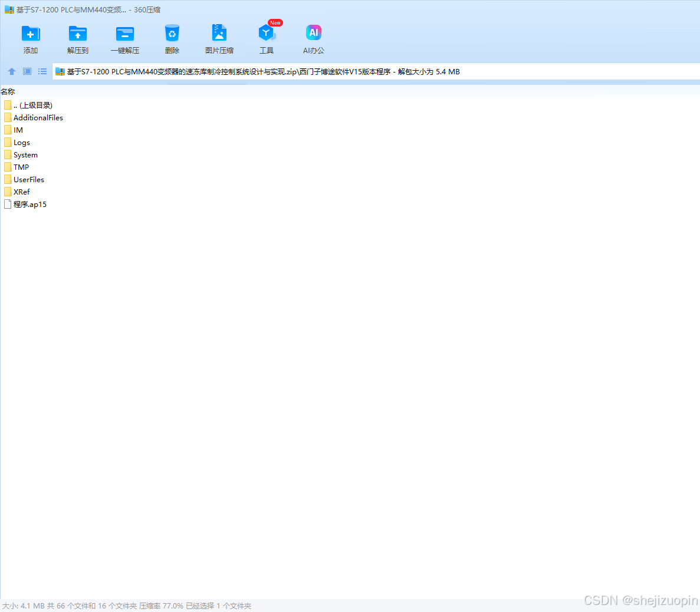
Task: Click the red New badge on 工具
Action: [275, 23]
